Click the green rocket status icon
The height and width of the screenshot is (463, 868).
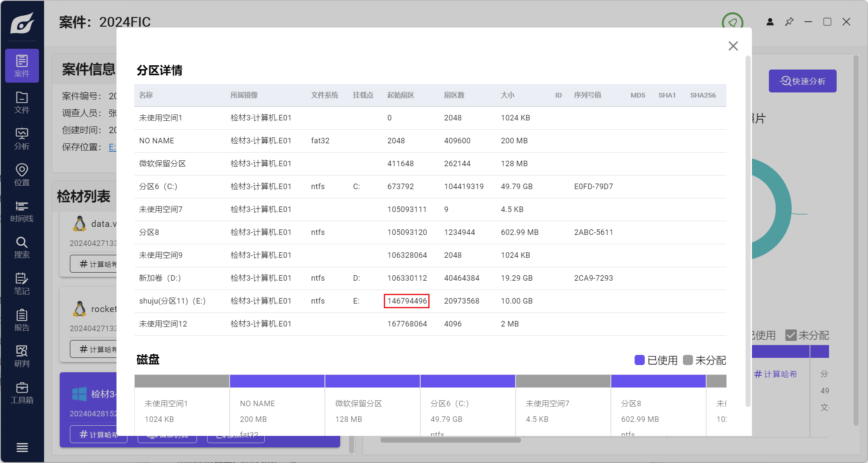[x=732, y=22]
